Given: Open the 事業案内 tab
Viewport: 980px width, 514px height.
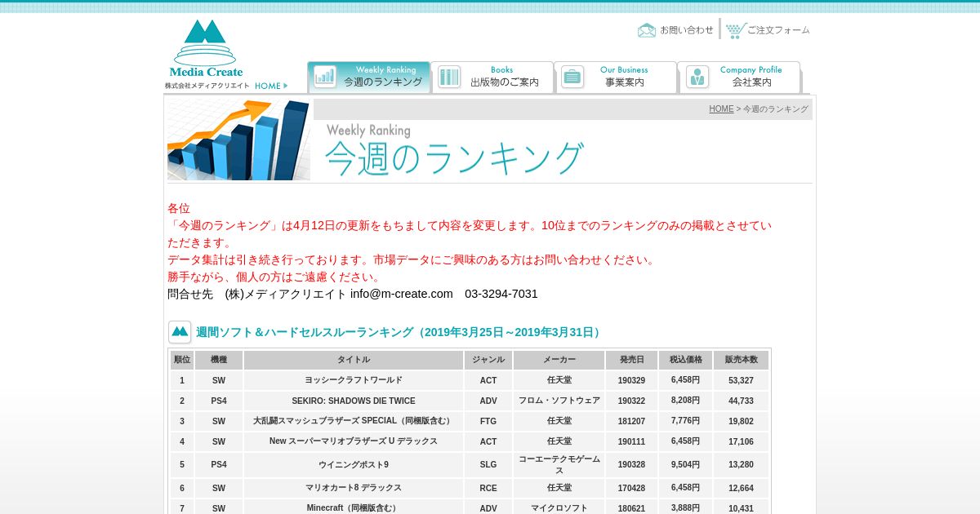Looking at the screenshot, I should point(616,78).
